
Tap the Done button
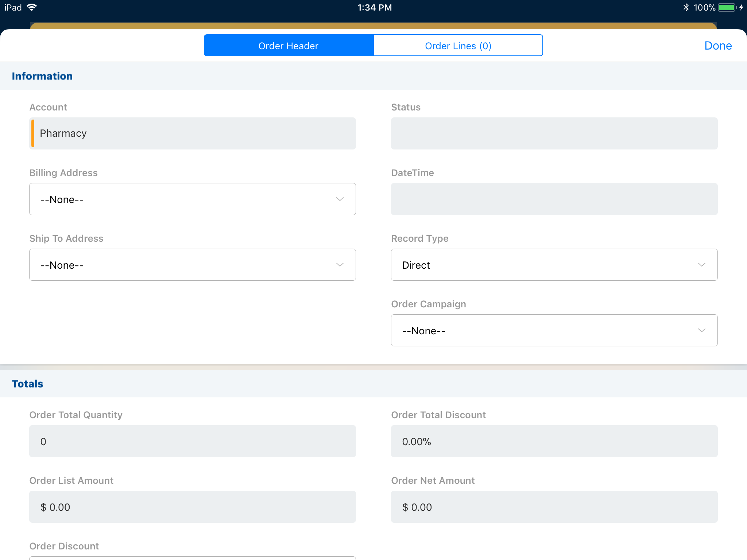(718, 46)
